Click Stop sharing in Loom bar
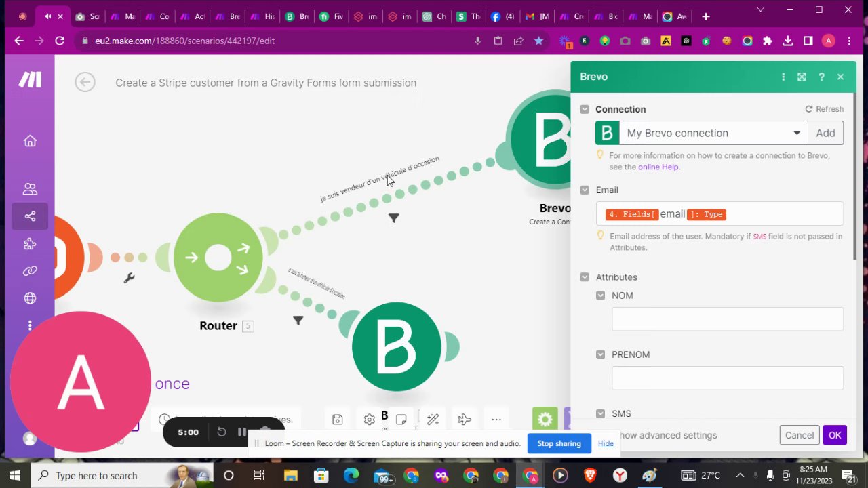 click(x=559, y=443)
